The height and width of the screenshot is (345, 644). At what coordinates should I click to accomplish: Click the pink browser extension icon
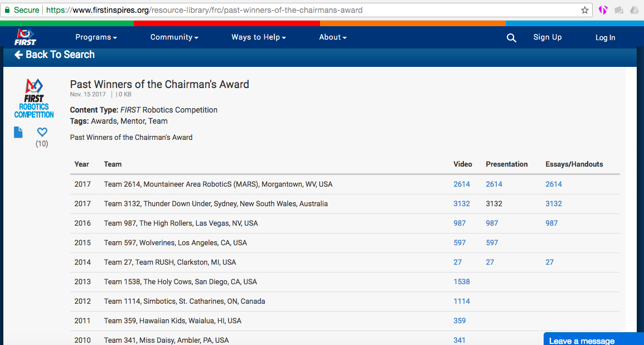click(x=603, y=10)
